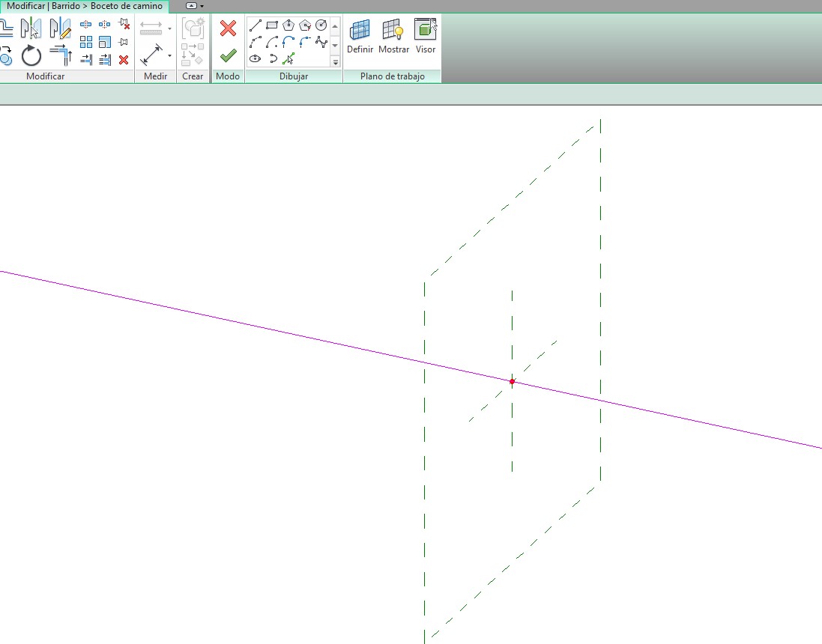Click the Measure Between References tool

coord(151,28)
